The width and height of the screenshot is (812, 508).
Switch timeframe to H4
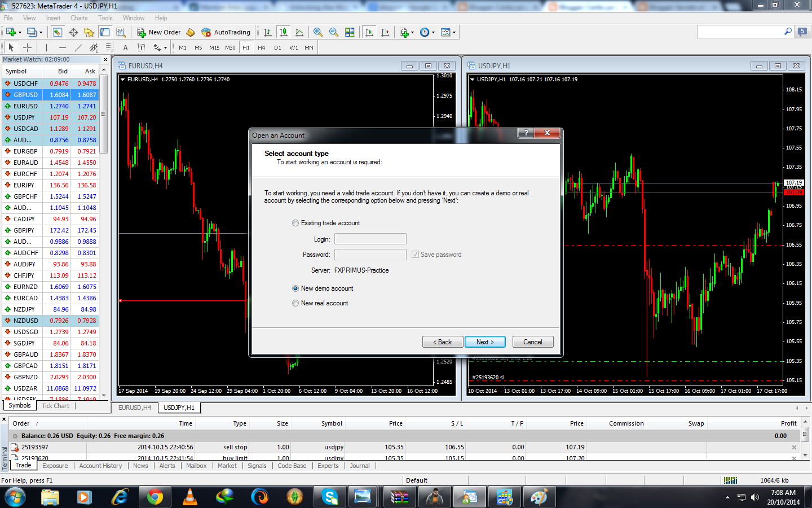(262, 47)
